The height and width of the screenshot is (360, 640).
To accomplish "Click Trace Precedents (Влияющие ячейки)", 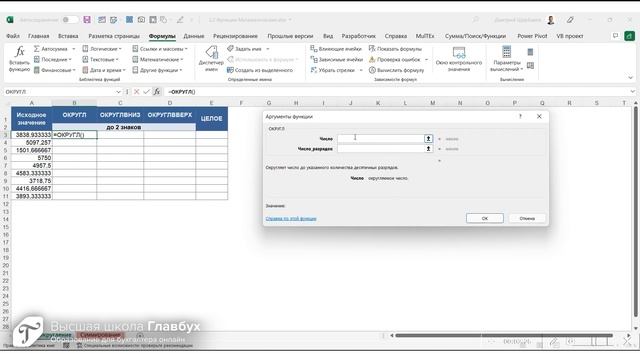I will tap(336, 49).
